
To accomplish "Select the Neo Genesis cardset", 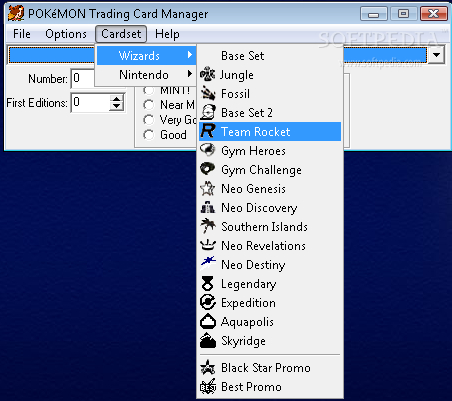I will tap(270, 189).
